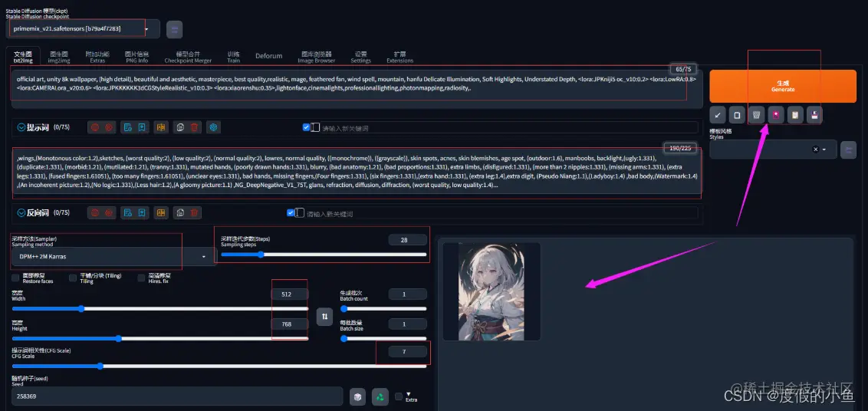The height and width of the screenshot is (411, 868).
Task: Collapse the 提示词 section chevron
Action: click(21, 127)
